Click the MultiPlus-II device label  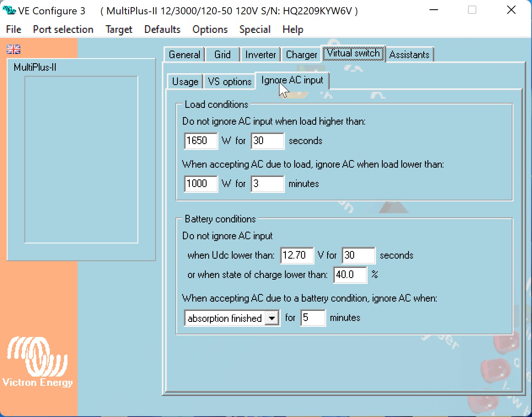35,67
